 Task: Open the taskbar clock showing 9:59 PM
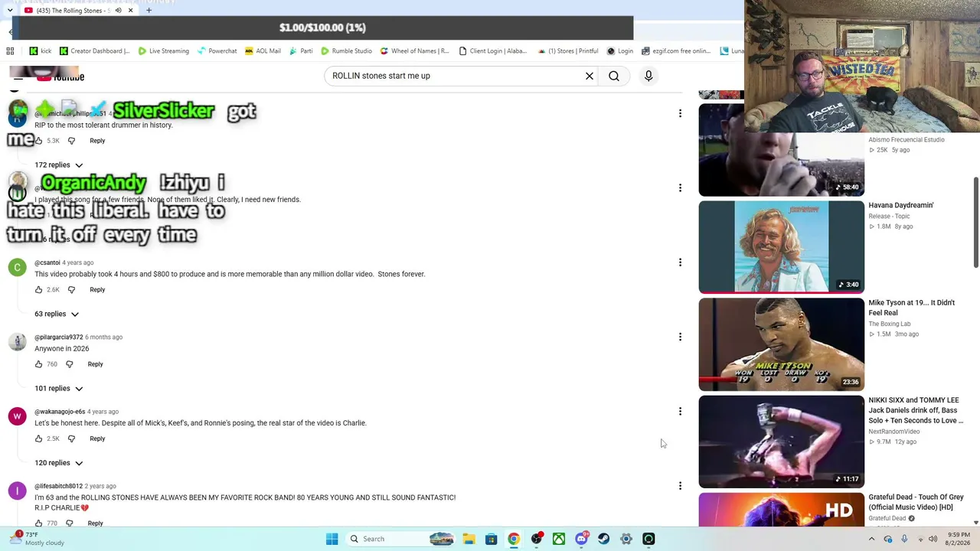[x=959, y=539]
